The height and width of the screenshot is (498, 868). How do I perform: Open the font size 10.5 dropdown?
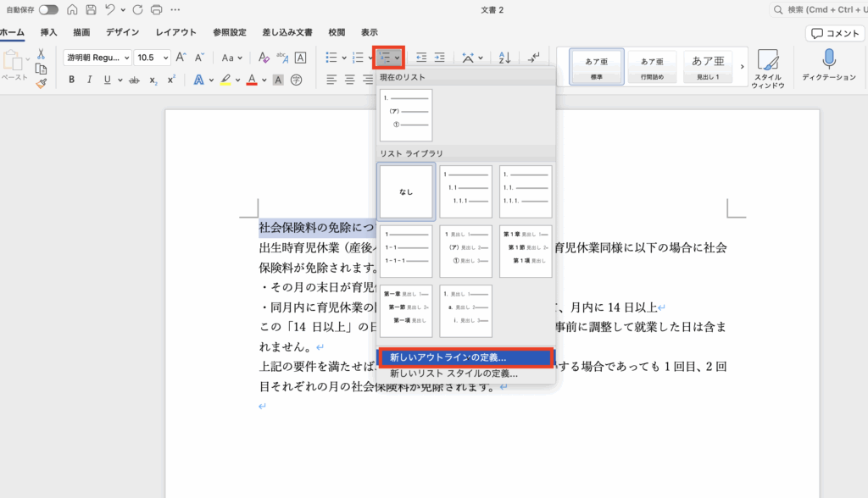(153, 58)
